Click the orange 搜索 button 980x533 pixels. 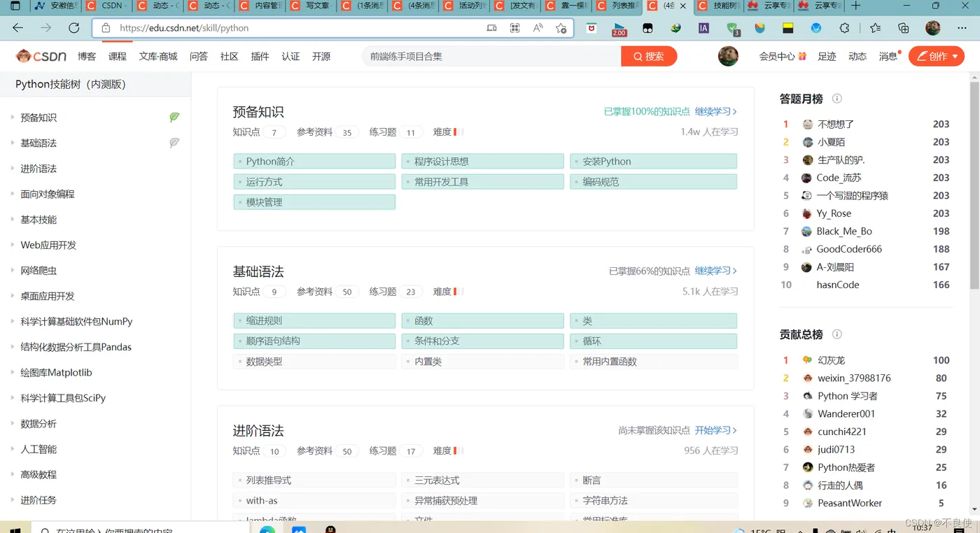click(649, 56)
